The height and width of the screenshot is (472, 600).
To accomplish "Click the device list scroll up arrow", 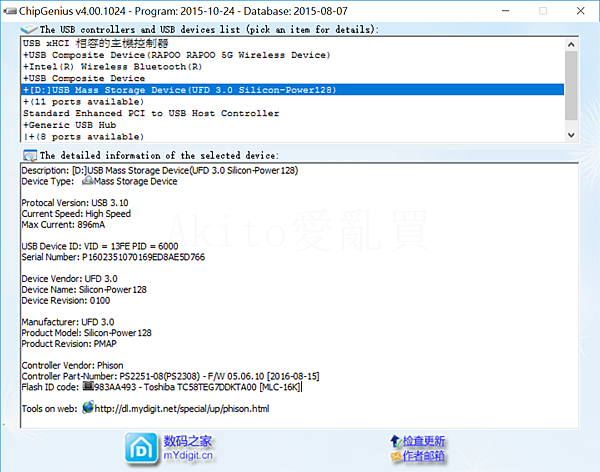I will coord(571,44).
